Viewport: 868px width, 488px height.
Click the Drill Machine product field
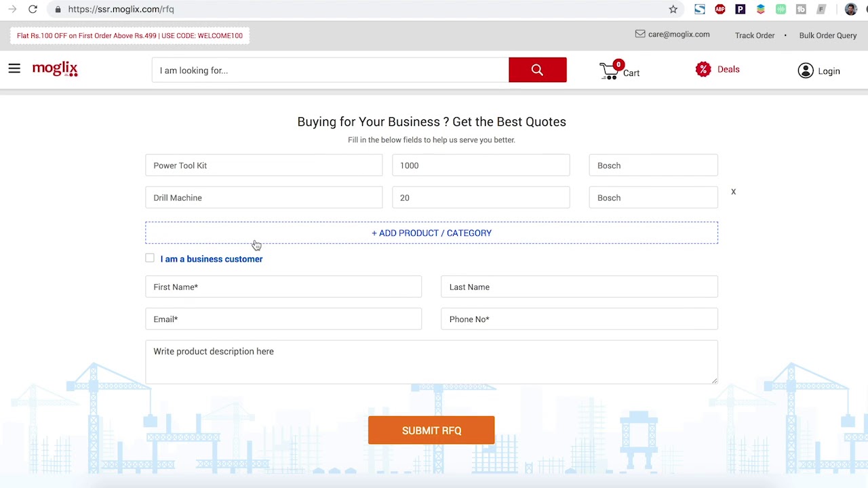(264, 198)
